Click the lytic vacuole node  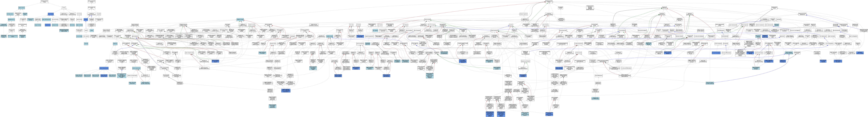[x=86, y=36]
